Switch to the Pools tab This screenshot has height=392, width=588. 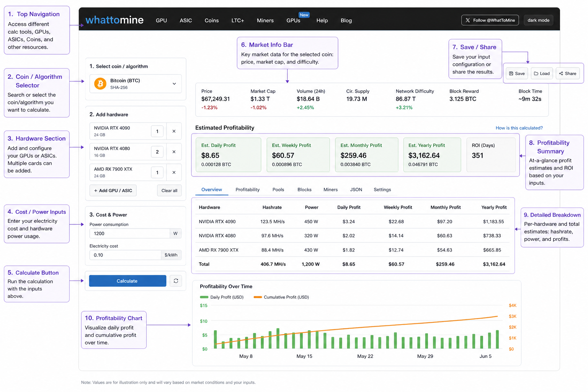[x=278, y=189]
